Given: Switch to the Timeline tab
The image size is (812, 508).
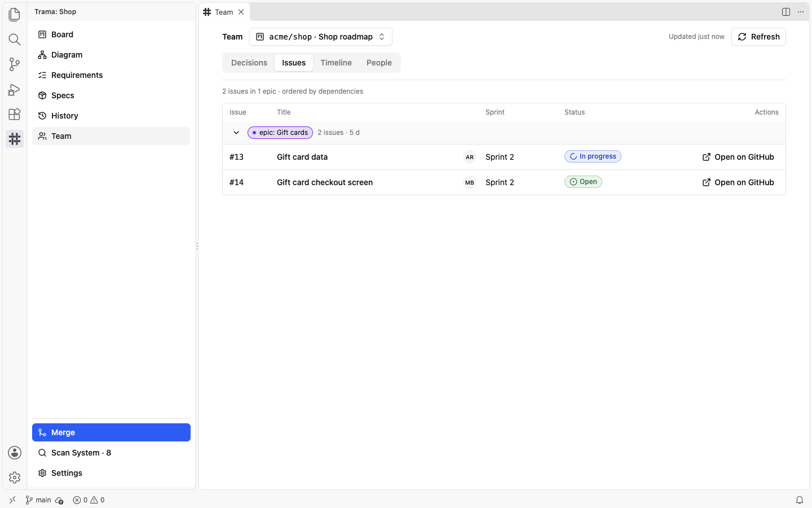Looking at the screenshot, I should (336, 63).
